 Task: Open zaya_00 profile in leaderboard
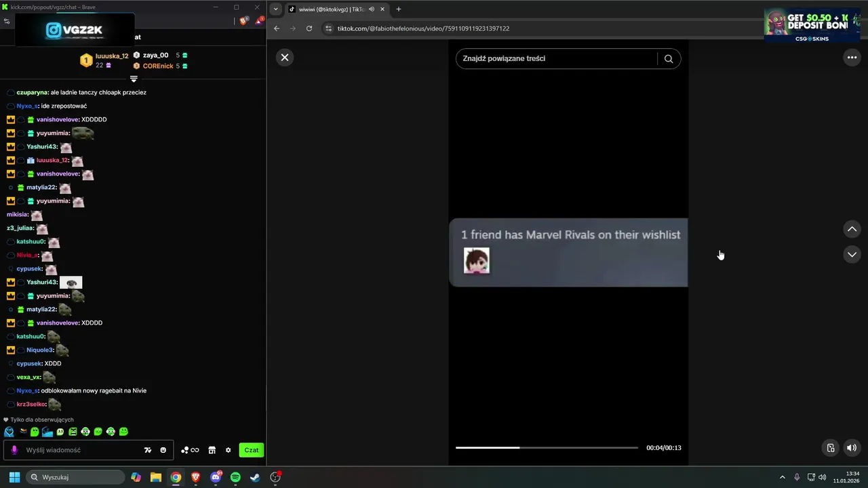pyautogui.click(x=155, y=56)
